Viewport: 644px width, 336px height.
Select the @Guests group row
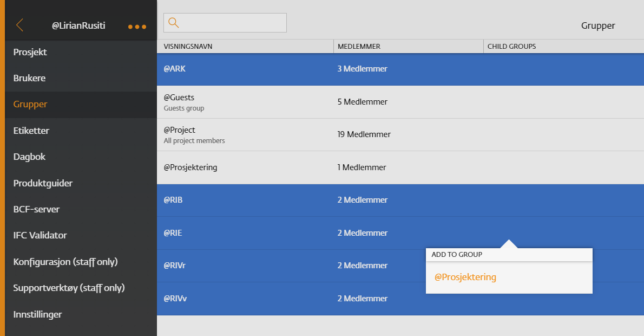pyautogui.click(x=400, y=102)
